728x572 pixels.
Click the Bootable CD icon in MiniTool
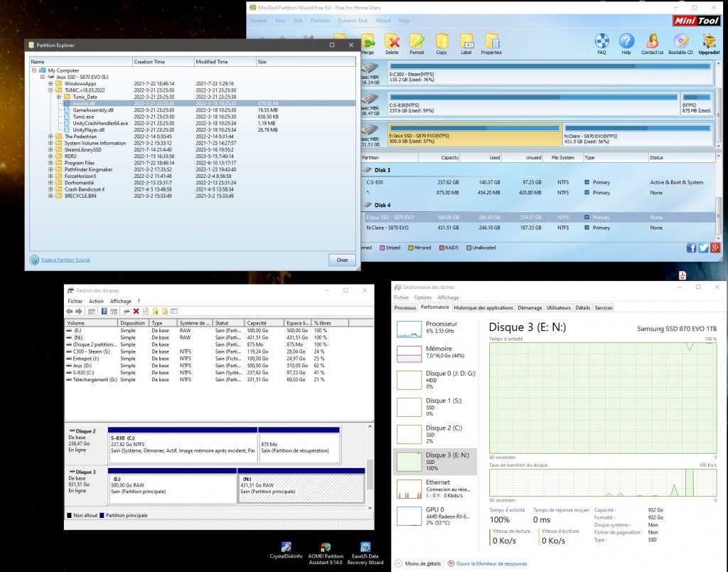(x=680, y=41)
